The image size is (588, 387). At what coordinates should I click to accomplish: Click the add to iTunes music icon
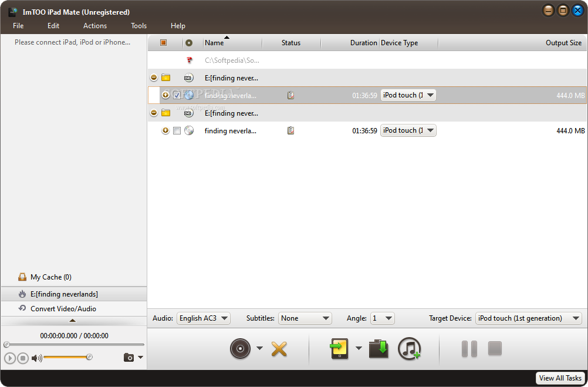(x=409, y=349)
